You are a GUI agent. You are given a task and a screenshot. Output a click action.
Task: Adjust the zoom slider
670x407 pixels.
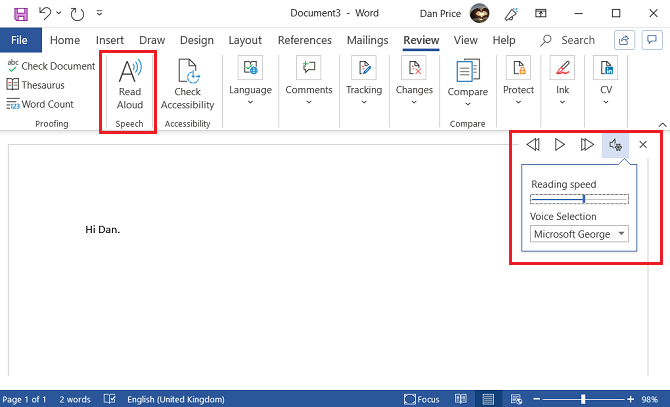tap(583, 399)
